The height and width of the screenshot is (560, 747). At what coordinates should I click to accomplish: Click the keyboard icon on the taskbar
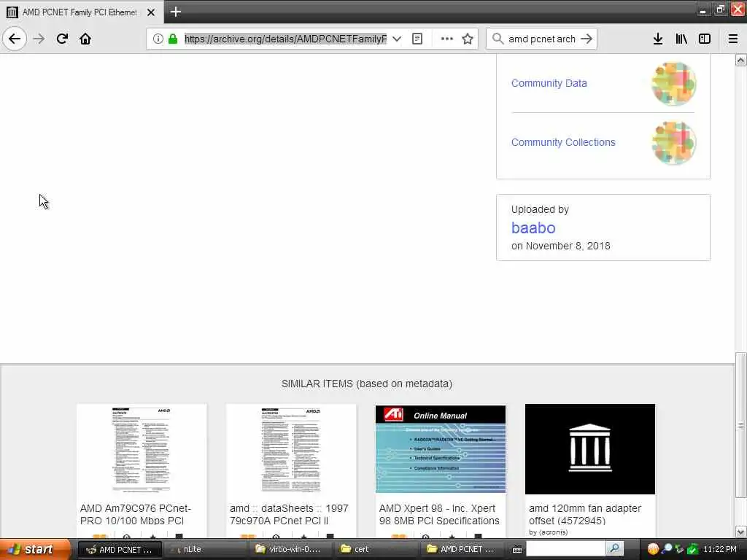[x=517, y=550]
